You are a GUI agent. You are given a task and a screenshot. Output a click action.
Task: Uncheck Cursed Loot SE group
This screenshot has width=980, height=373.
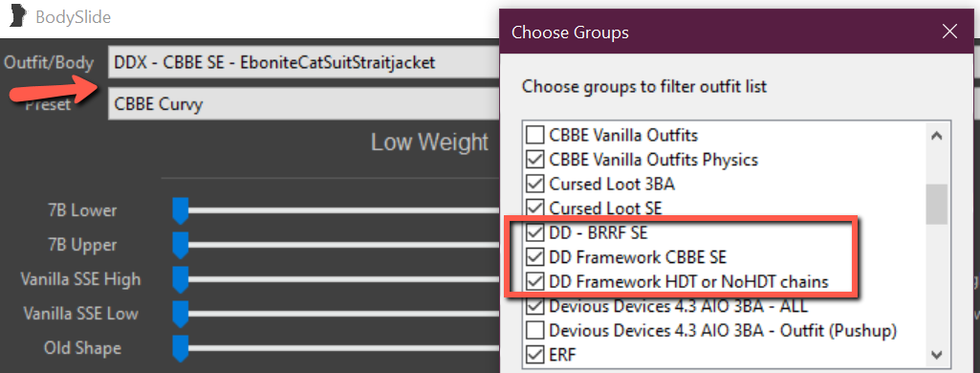534,208
